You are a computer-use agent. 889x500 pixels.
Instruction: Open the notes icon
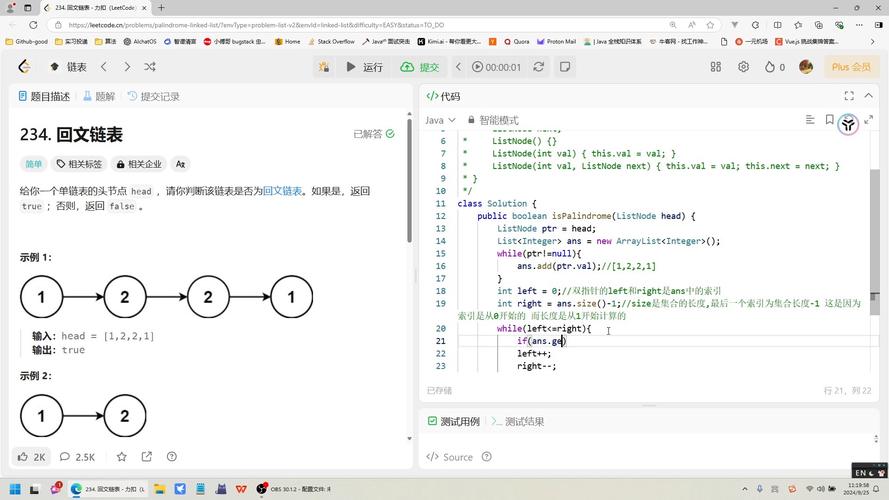click(565, 67)
